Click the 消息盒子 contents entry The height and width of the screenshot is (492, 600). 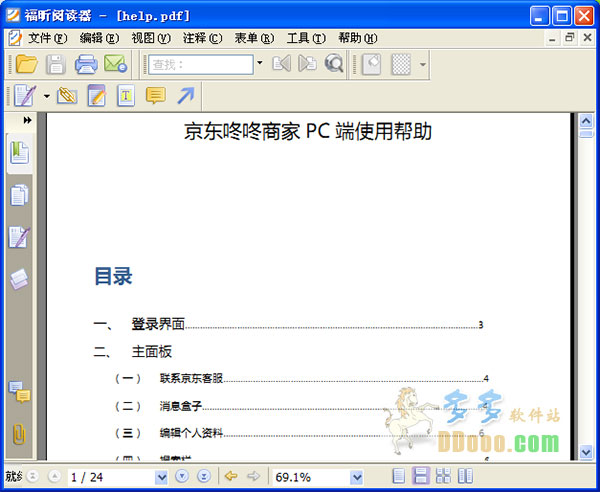click(x=181, y=406)
